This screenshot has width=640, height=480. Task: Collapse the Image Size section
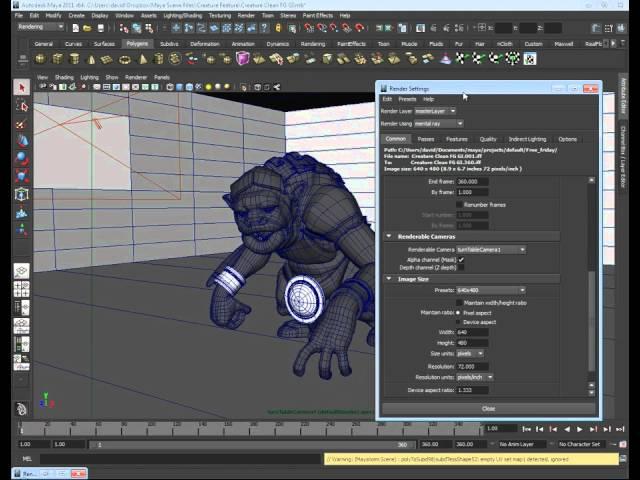[389, 279]
